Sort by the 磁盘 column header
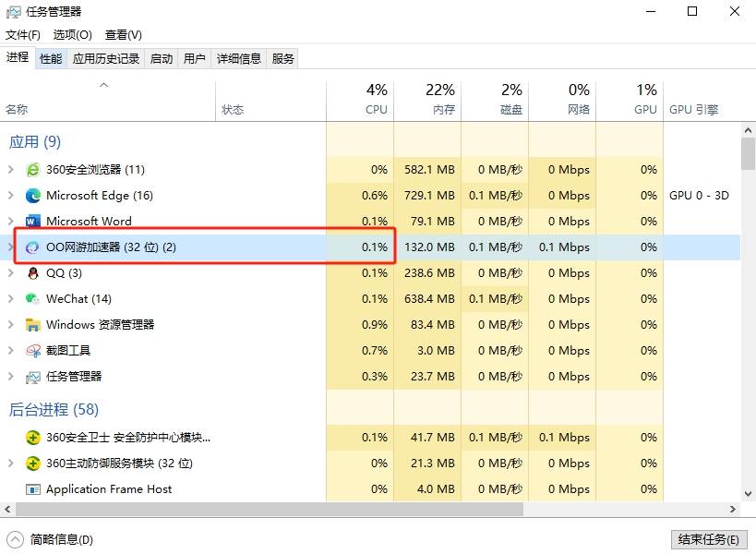The image size is (756, 554). click(x=495, y=101)
